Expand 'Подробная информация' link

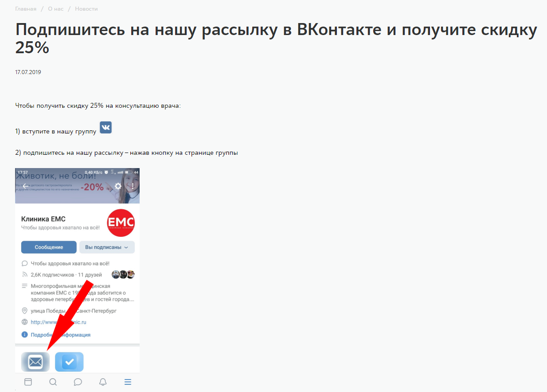pyautogui.click(x=60, y=335)
